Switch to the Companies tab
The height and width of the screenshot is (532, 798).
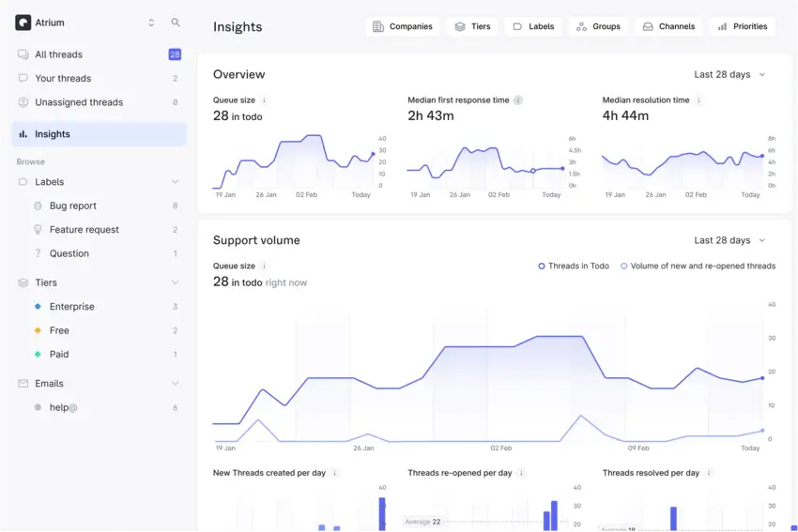click(403, 26)
